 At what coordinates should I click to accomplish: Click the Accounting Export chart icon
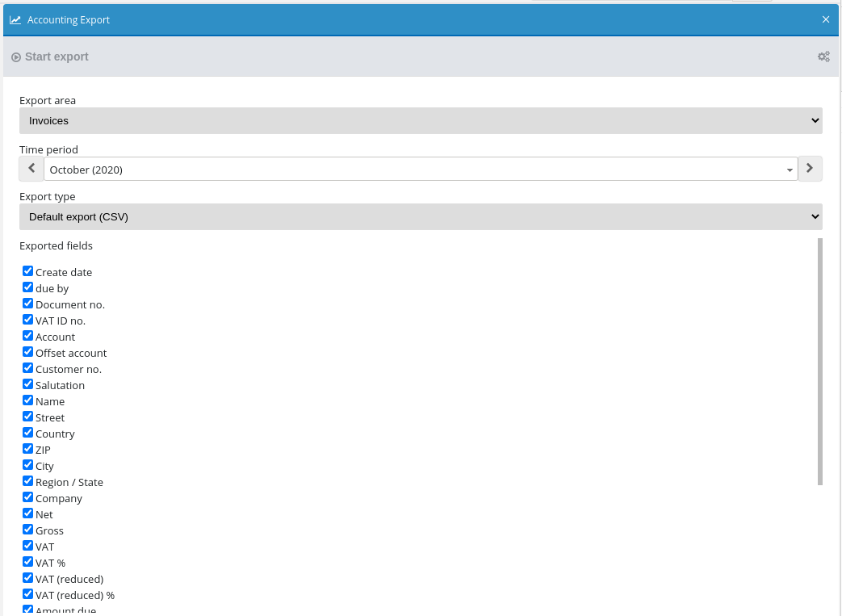(15, 20)
